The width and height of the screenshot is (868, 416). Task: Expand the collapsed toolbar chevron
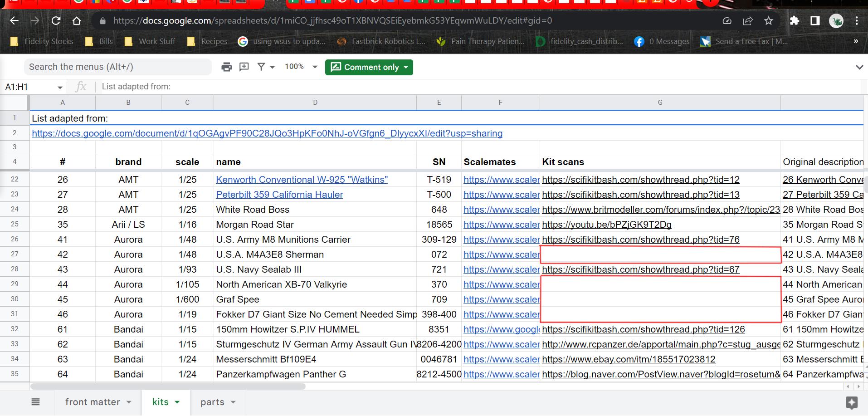point(859,67)
